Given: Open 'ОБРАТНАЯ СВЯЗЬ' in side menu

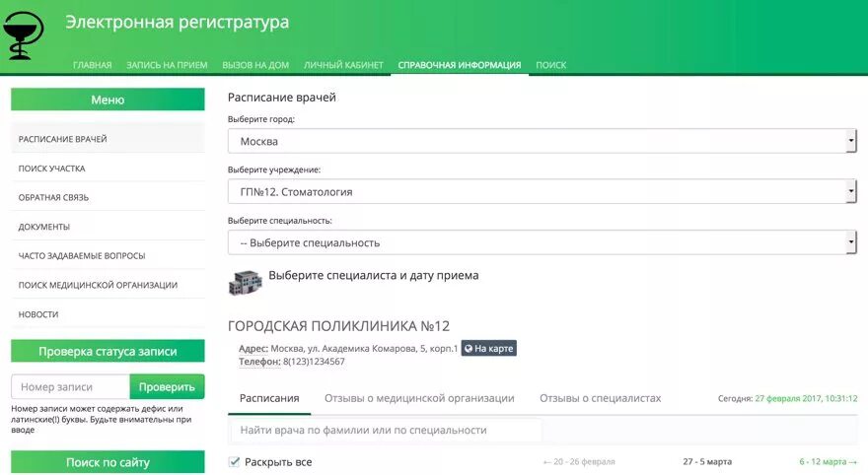Looking at the screenshot, I should (x=108, y=197).
